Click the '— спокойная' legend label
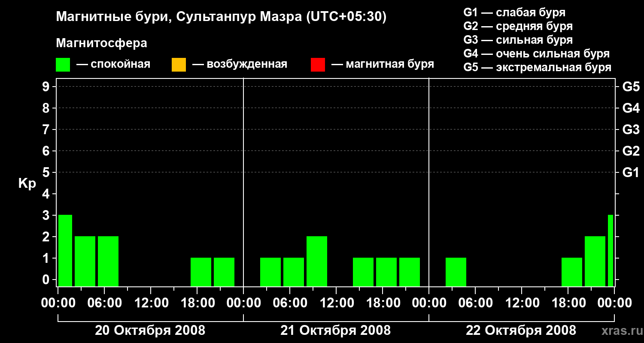Screen dimensions: 644x343 [x=113, y=64]
